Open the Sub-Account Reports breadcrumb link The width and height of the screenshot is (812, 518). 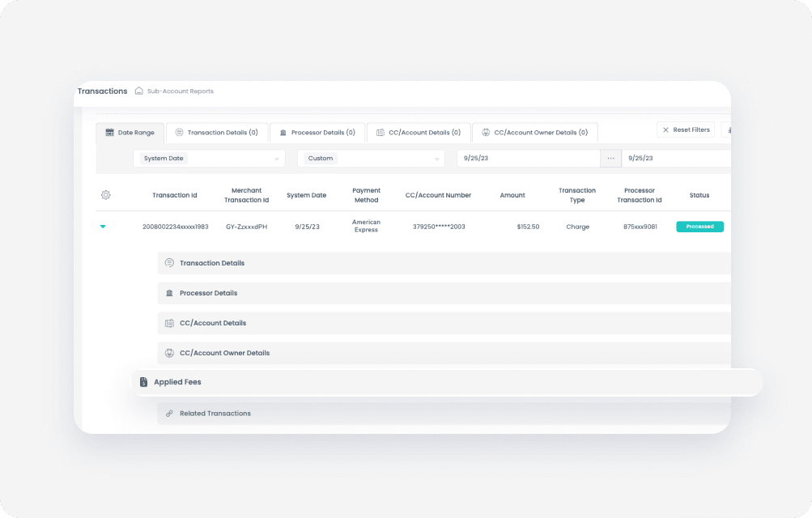[181, 91]
